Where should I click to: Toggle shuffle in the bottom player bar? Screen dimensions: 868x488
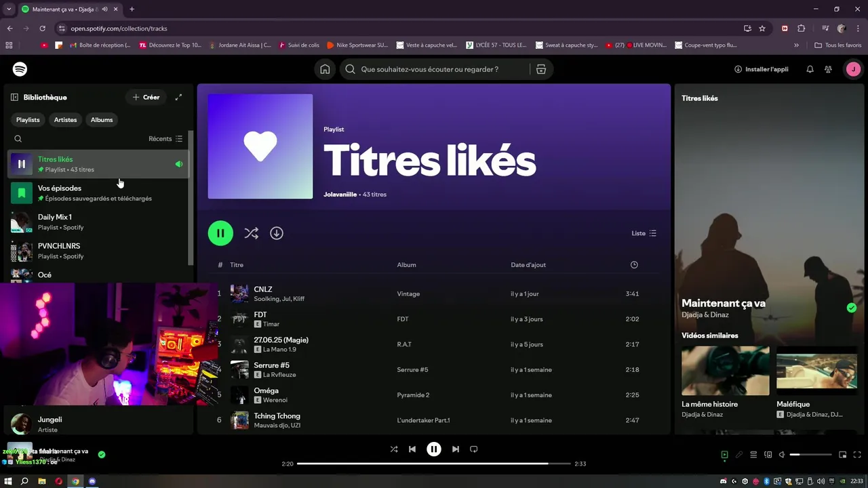point(394,449)
